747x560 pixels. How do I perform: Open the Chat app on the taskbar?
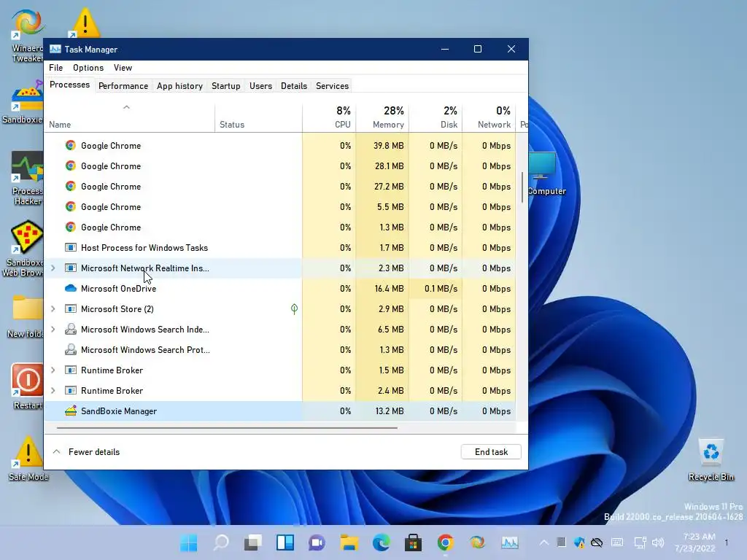pyautogui.click(x=317, y=542)
